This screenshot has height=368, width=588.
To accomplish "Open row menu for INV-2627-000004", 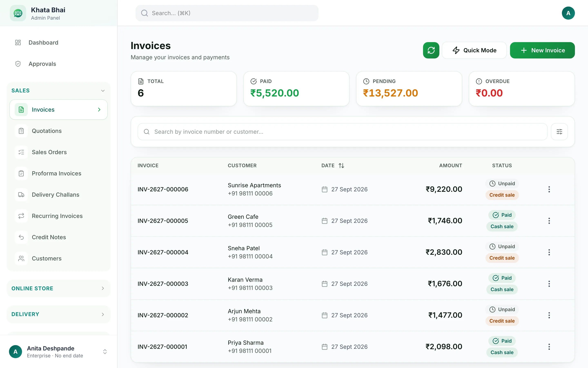I will click(549, 252).
